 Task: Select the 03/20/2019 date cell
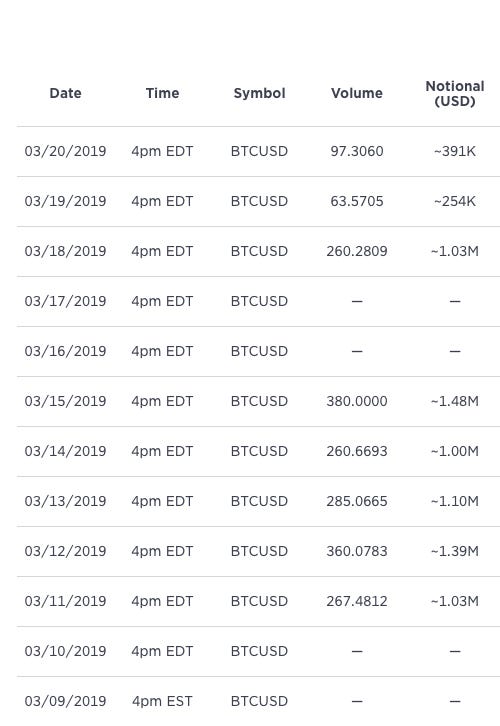(65, 151)
